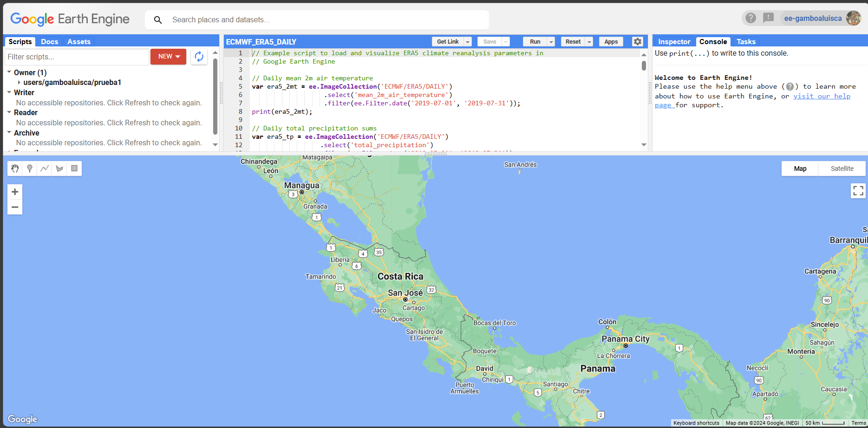
Task: Open the visit our help page link
Action: (x=822, y=96)
